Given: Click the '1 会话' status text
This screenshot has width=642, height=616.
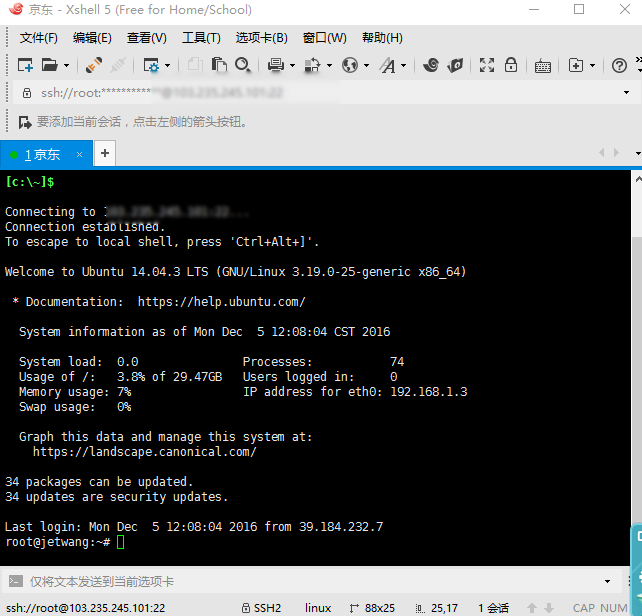Looking at the screenshot, I should pos(493,608).
